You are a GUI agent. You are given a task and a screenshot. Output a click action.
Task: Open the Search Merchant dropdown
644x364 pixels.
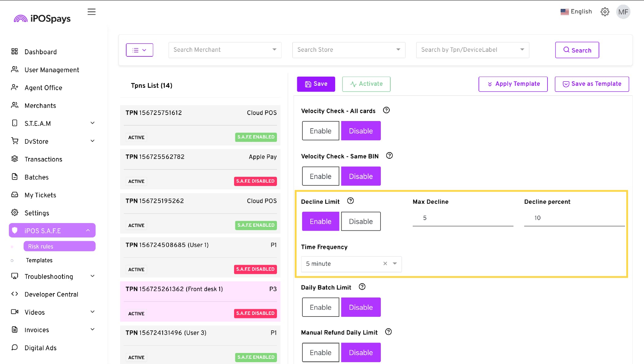(x=225, y=50)
